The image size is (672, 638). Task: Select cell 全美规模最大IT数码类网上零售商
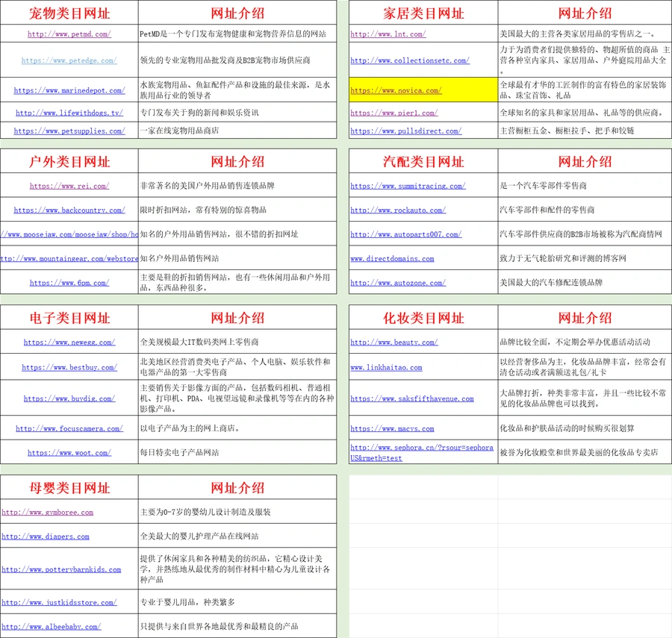[x=237, y=342]
